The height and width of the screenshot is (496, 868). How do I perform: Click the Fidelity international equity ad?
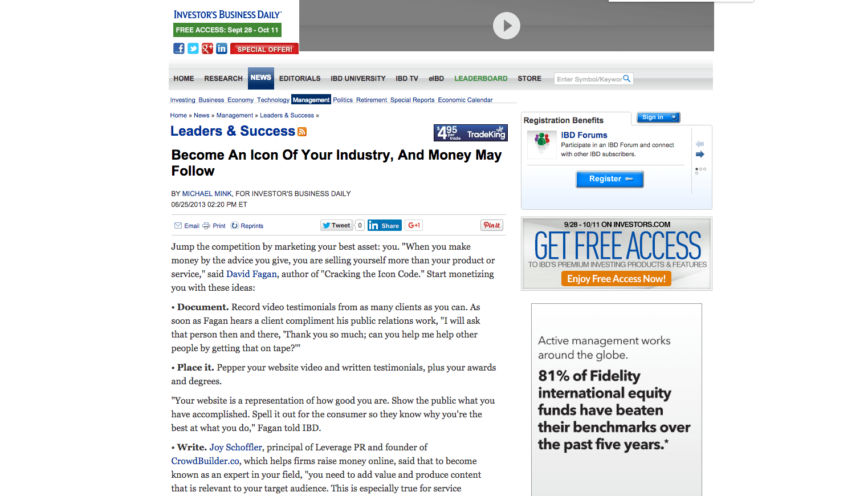[617, 400]
